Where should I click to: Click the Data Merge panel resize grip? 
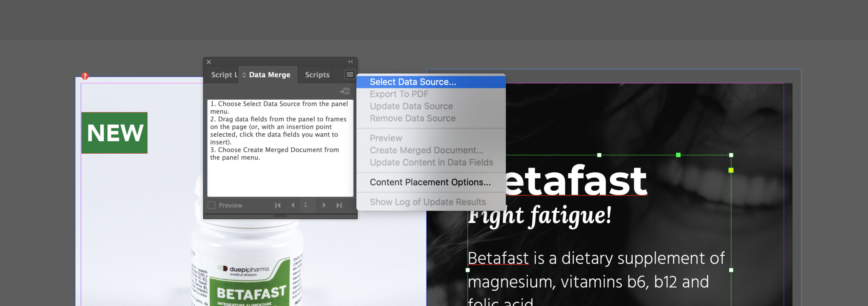(280, 216)
